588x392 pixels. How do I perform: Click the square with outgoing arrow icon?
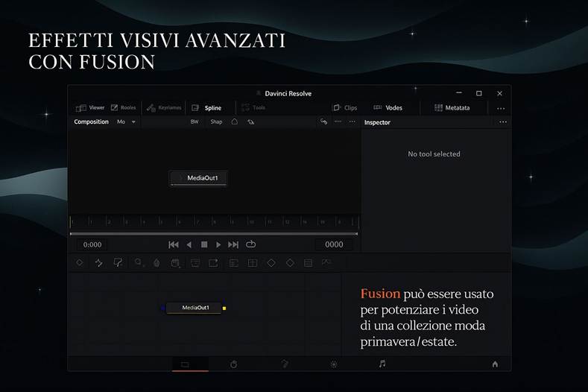[x=213, y=263]
